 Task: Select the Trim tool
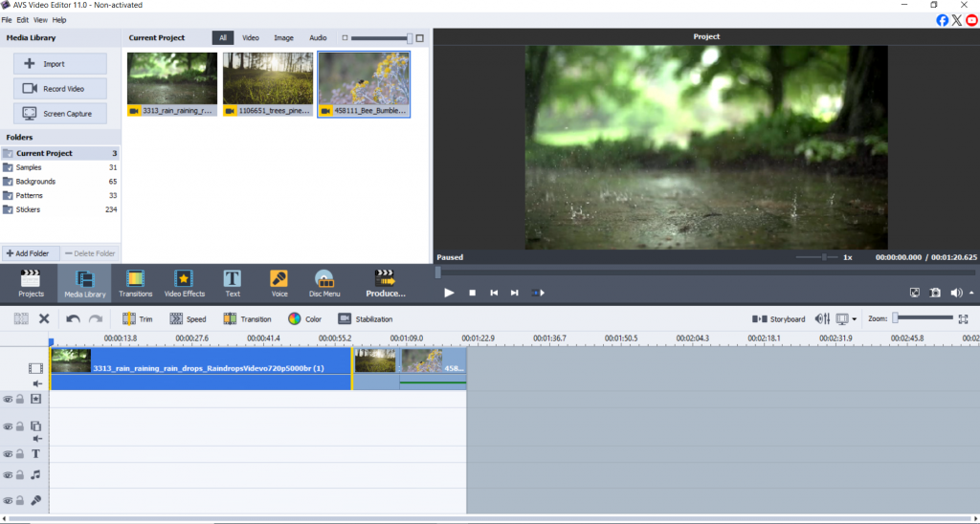(x=138, y=319)
